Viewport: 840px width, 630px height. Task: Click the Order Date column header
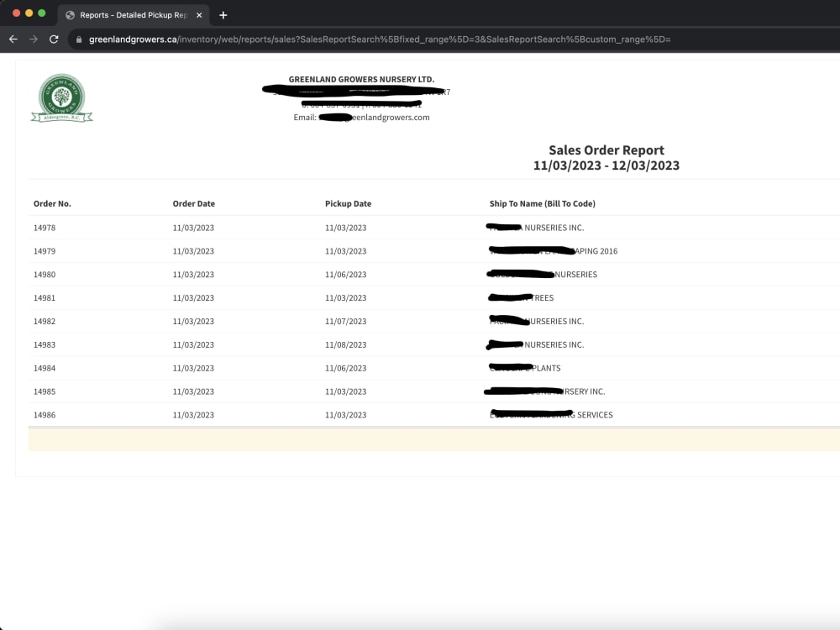pos(193,203)
